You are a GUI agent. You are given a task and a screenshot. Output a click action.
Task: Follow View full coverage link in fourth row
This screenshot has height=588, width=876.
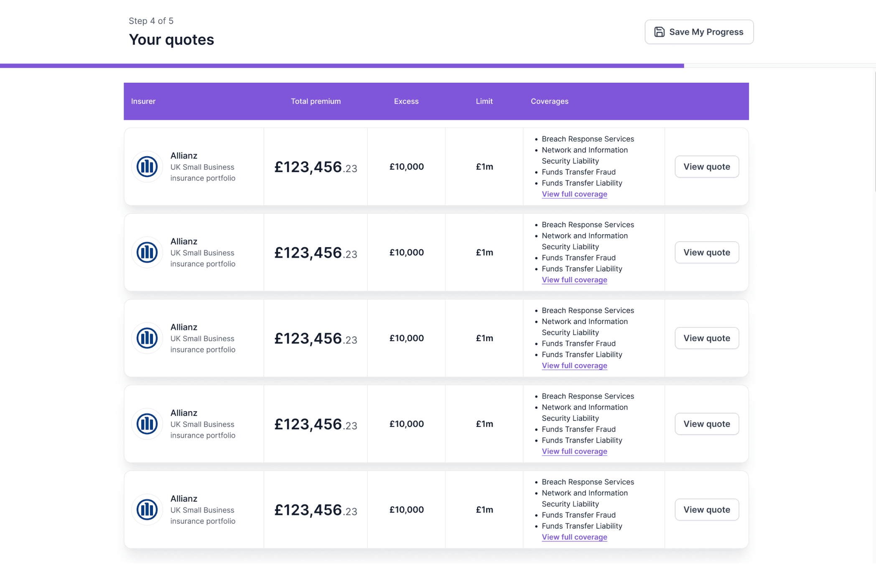[x=574, y=451]
